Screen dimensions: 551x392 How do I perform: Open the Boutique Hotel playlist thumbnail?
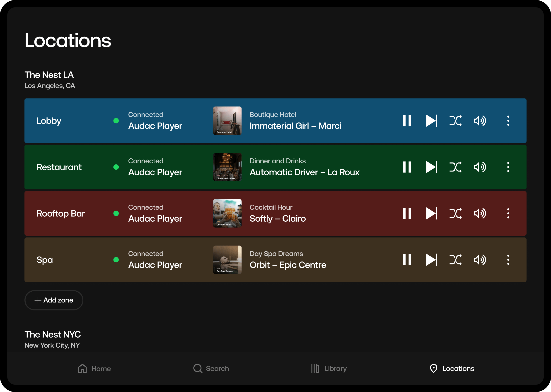tap(227, 121)
